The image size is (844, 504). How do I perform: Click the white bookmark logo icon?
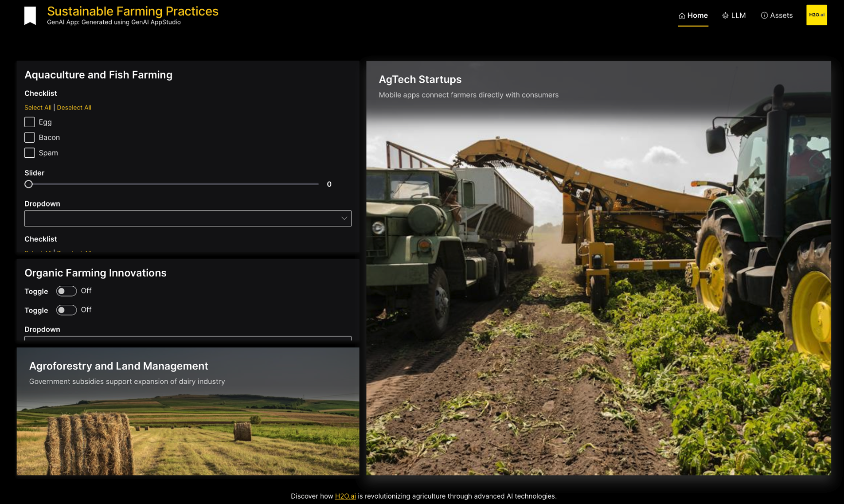(30, 16)
